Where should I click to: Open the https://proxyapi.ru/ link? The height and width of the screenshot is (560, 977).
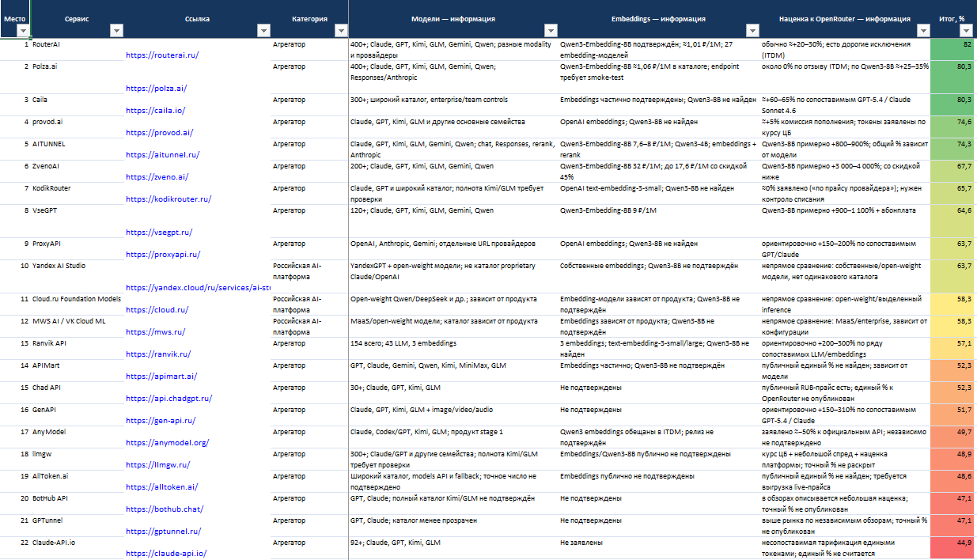[x=163, y=255]
